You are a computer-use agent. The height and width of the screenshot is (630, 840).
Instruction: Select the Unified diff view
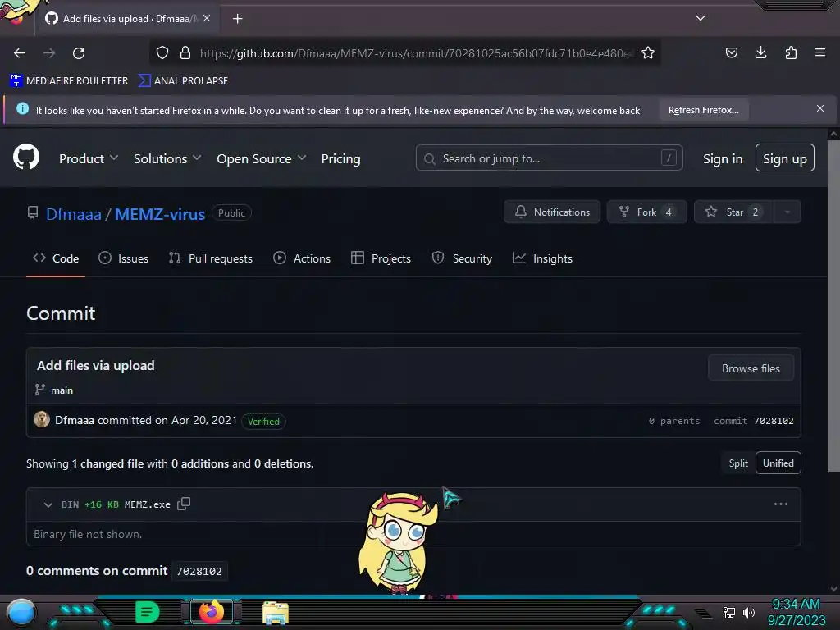(778, 463)
